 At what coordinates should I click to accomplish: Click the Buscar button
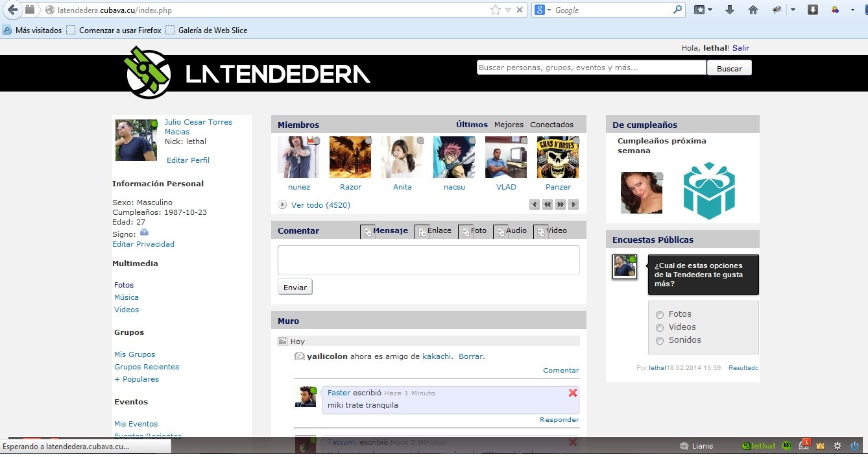[x=729, y=68]
